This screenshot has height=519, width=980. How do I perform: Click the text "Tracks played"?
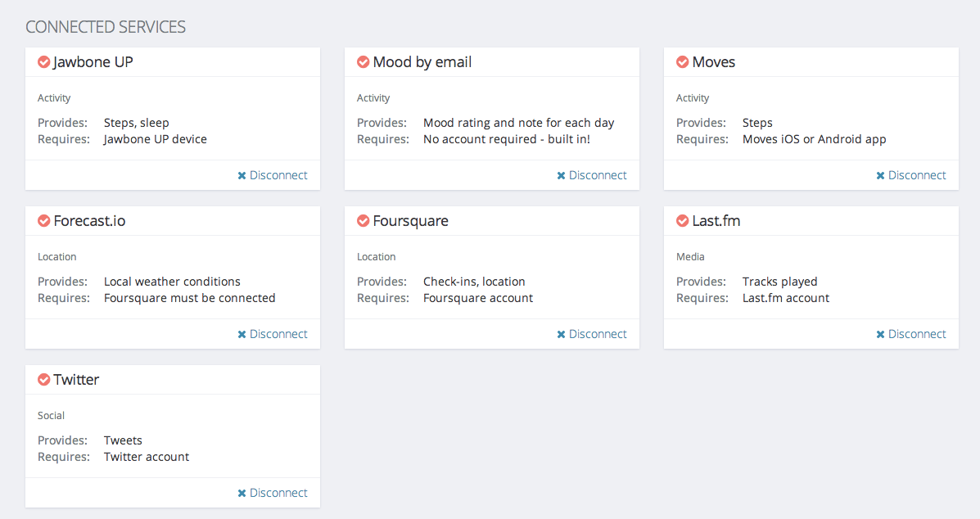(x=780, y=282)
